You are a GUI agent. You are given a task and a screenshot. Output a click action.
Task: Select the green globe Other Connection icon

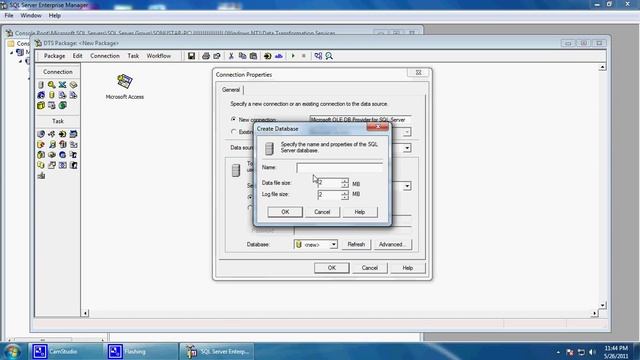pos(62,105)
